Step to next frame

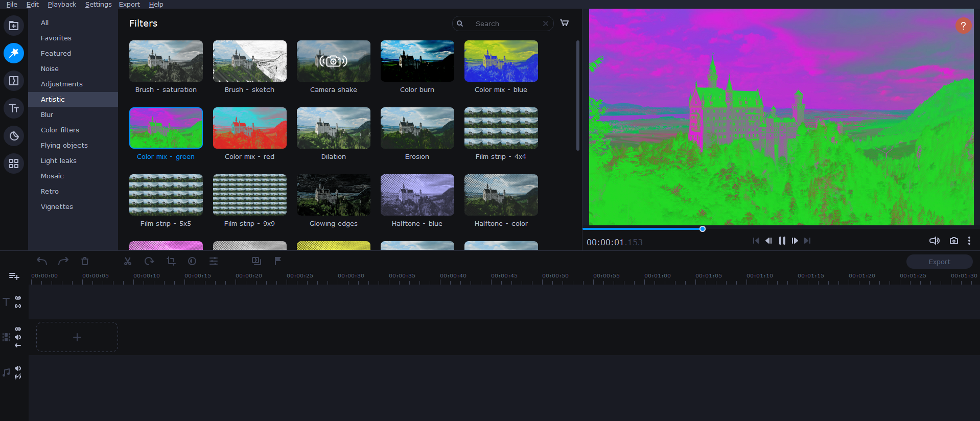tap(795, 241)
